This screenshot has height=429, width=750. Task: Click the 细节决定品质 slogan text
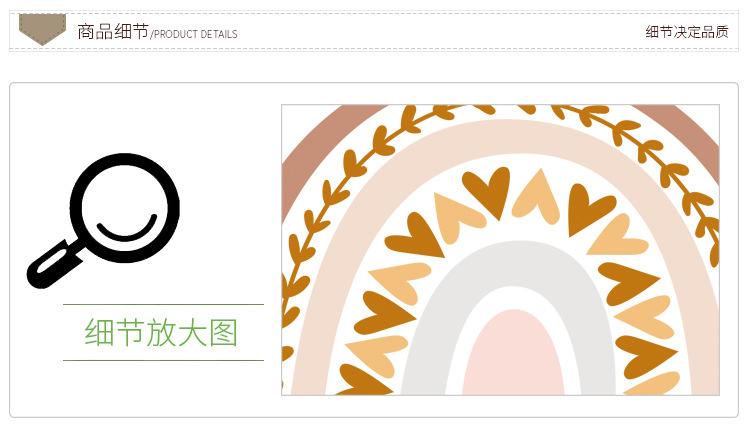[687, 32]
